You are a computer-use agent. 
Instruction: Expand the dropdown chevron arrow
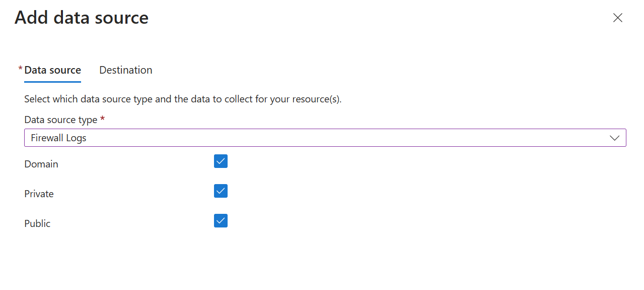click(x=615, y=138)
